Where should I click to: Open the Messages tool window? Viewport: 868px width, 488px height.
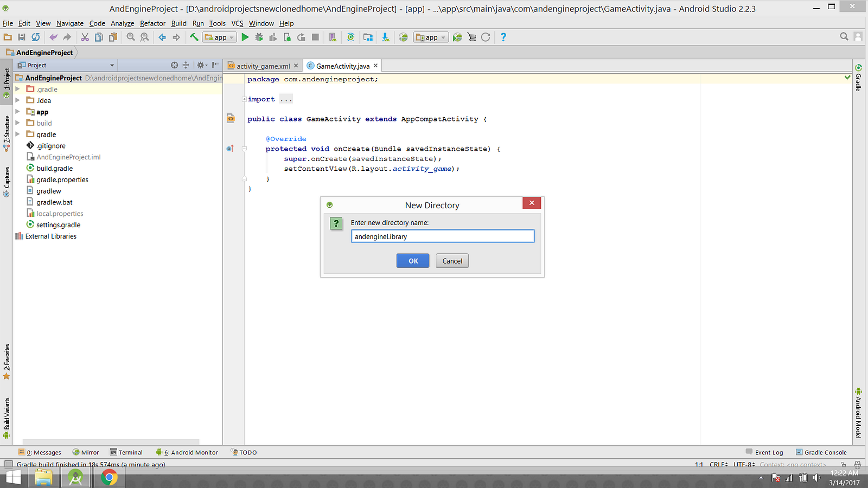click(x=40, y=452)
